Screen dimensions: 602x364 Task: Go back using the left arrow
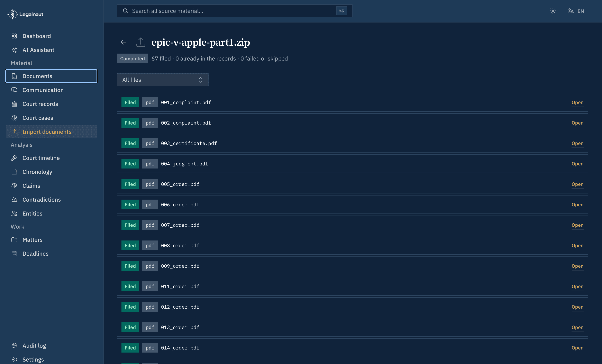click(123, 42)
